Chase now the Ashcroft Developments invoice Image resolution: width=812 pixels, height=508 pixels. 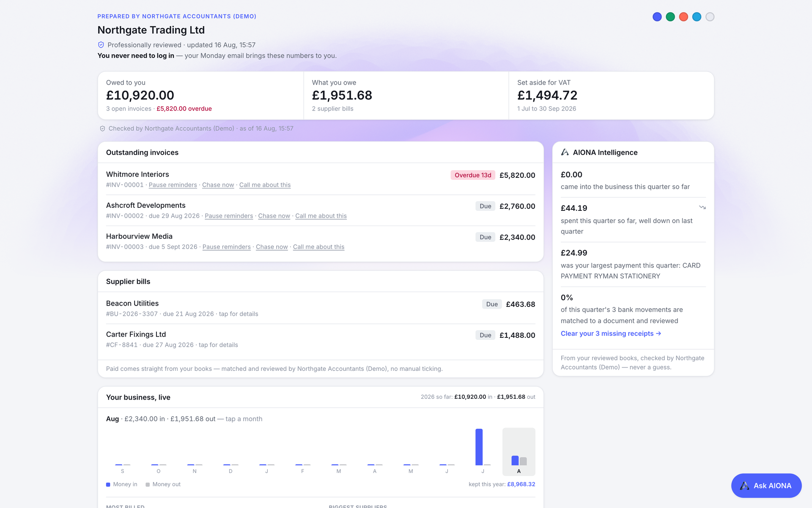click(274, 216)
